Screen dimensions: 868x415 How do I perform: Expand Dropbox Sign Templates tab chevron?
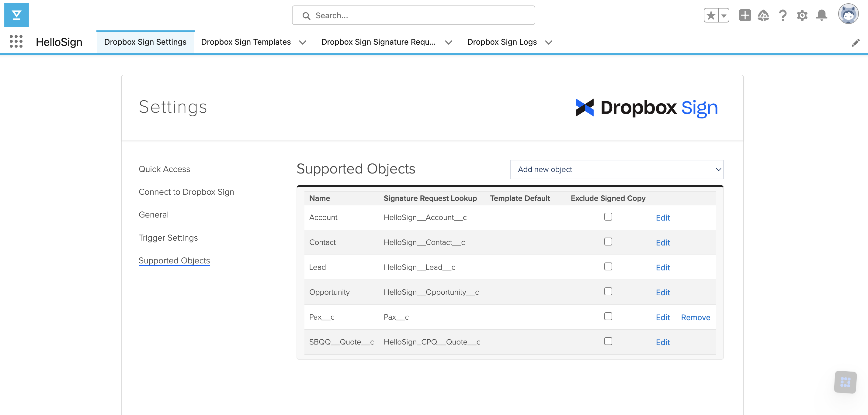[x=303, y=43]
